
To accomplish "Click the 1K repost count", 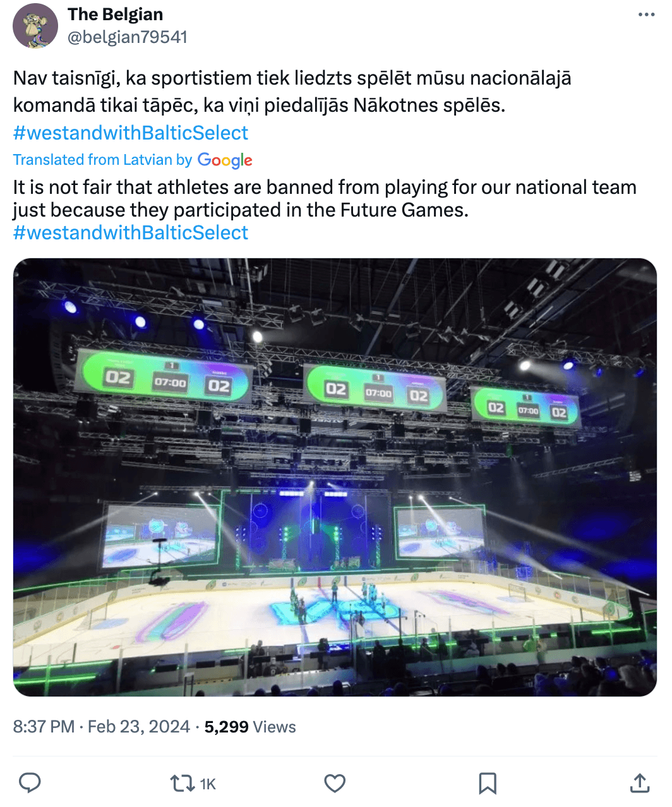I will (x=208, y=784).
